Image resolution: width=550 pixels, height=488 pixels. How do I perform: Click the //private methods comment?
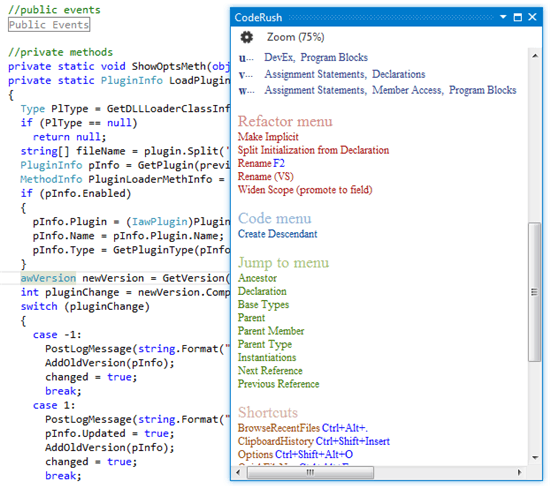tap(61, 52)
